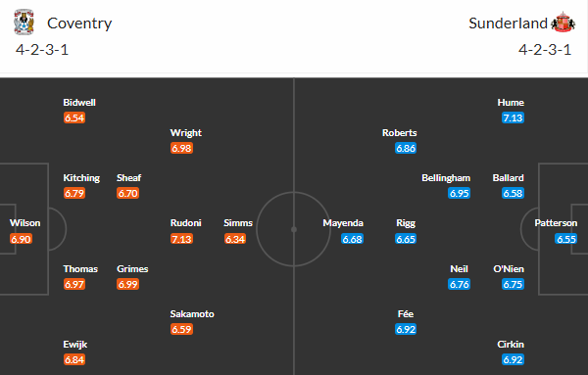Click Fée's 6.92 rating badge
Image resolution: width=588 pixels, height=375 pixels.
(406, 329)
